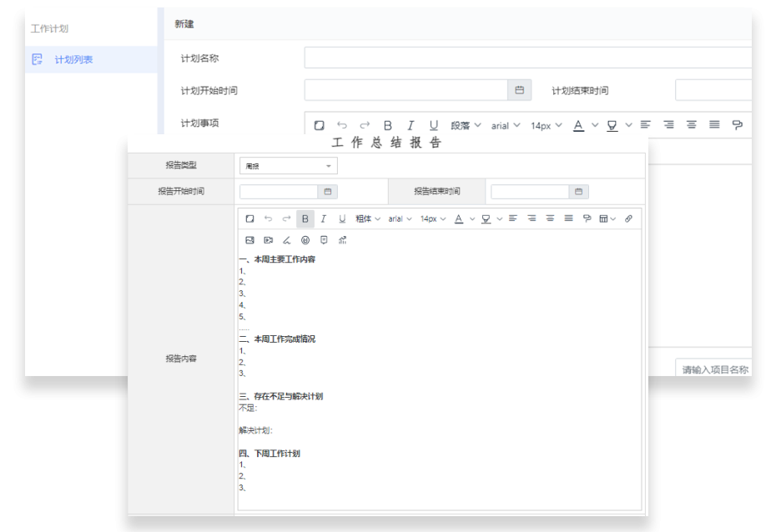This screenshot has width=776, height=532.
Task: Open the calendar for 报告结束时间
Action: click(x=578, y=191)
